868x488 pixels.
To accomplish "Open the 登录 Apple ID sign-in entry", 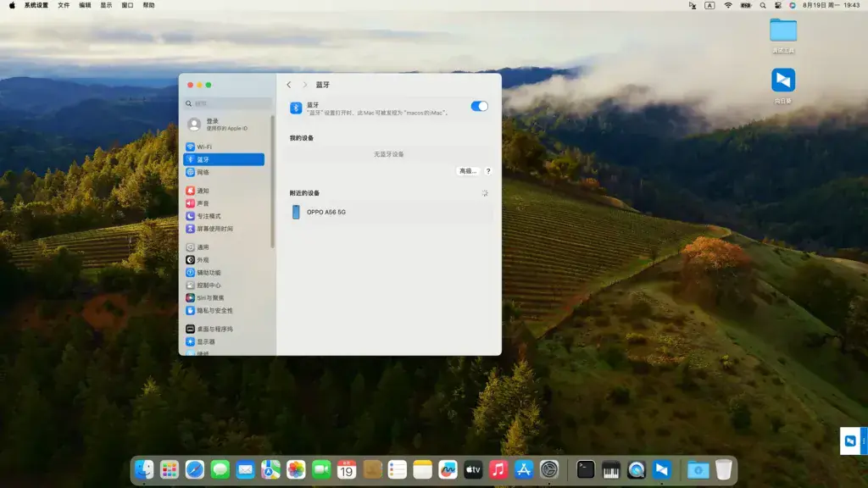I will 224,125.
